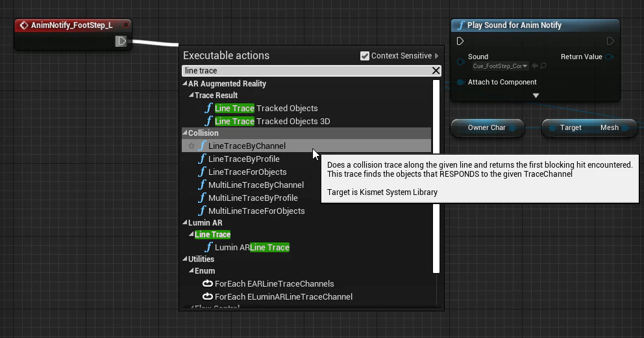The height and width of the screenshot is (338, 644).
Task: Select LineTraceByProfile action
Action: (244, 159)
